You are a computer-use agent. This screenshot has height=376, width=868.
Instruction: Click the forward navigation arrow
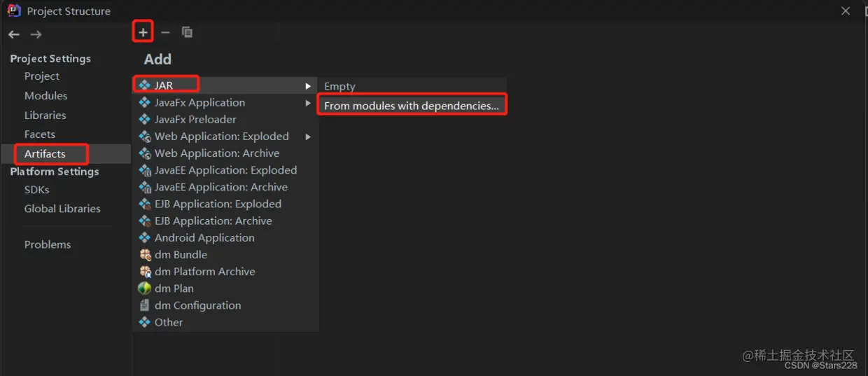[x=36, y=34]
